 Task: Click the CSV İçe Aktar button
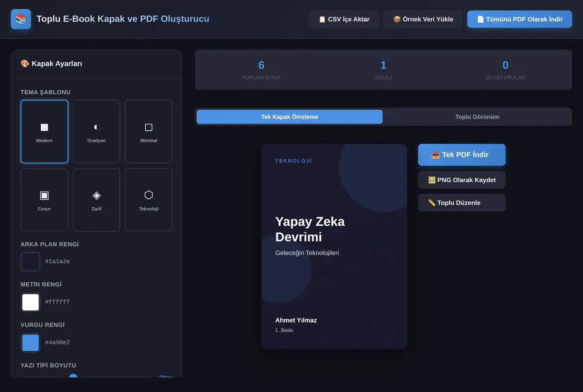(344, 19)
